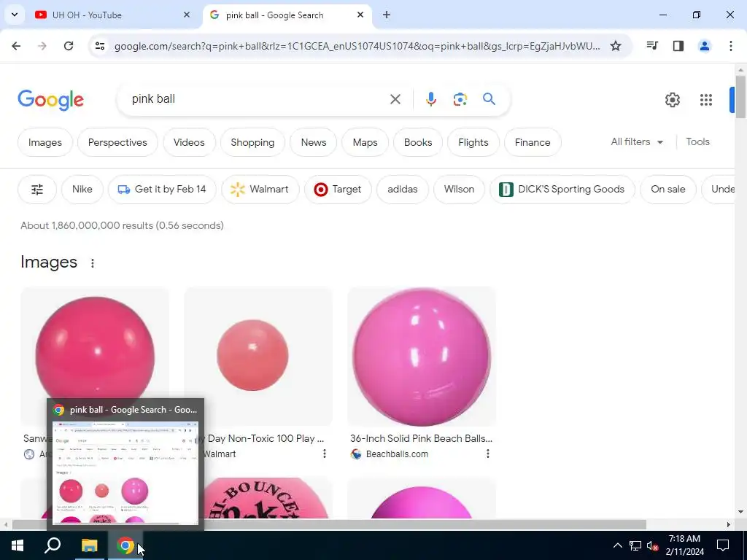Switch to Shopping results
Screen dimensions: 747x560
click(252, 142)
